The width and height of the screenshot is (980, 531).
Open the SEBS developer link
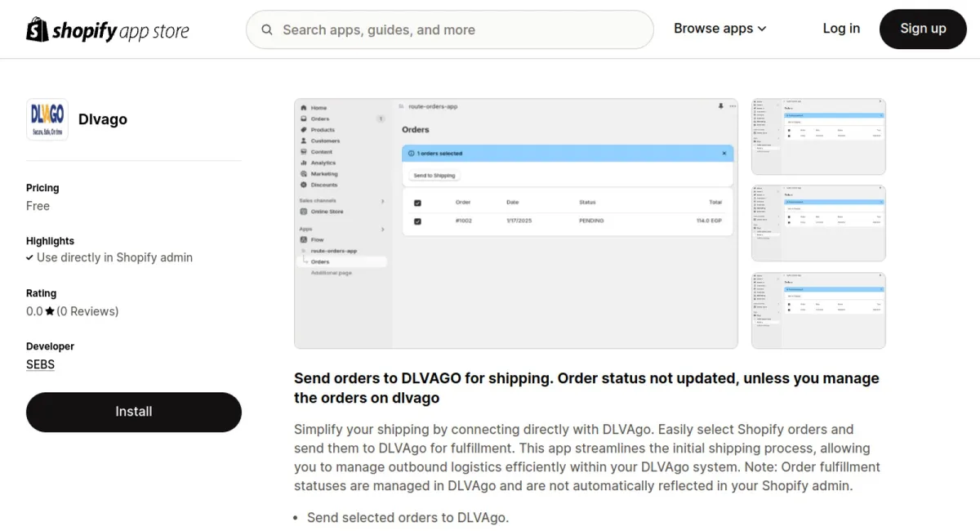click(40, 364)
